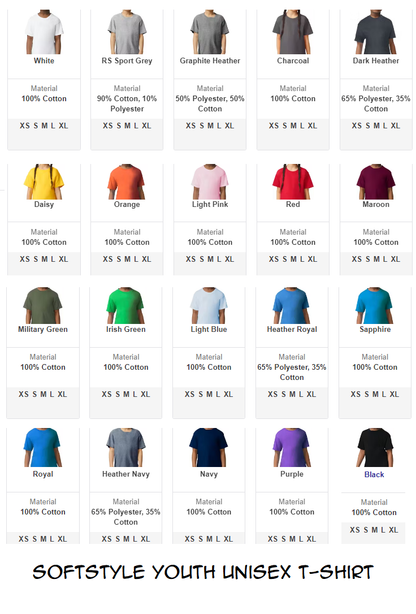
Task: Select the White t-shirt thumbnail
Action: 44,32
